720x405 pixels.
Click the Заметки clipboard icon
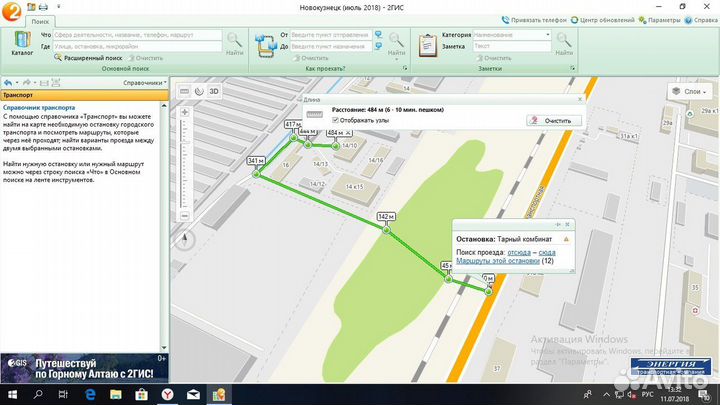428,45
